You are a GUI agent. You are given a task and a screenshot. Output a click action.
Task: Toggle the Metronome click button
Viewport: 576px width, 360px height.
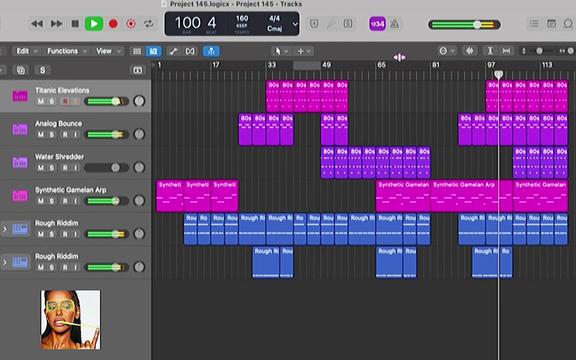point(395,24)
